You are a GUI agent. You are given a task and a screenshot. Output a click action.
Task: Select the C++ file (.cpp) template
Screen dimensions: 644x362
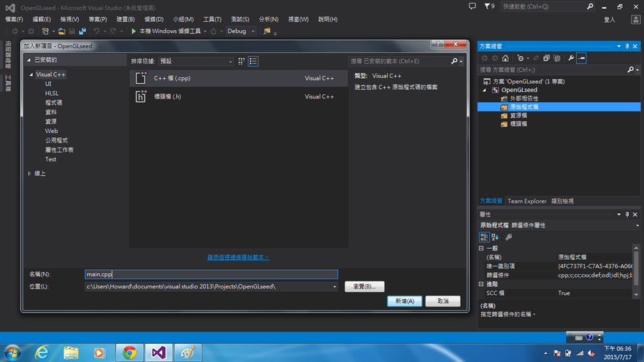point(239,78)
